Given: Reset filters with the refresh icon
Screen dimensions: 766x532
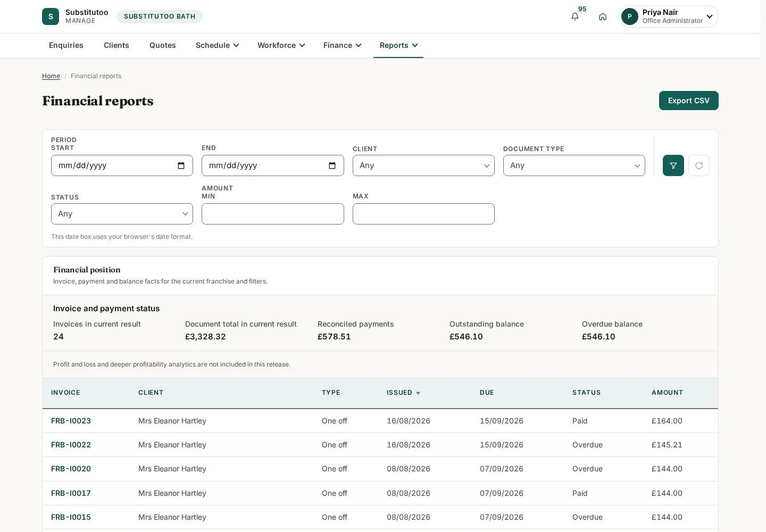Looking at the screenshot, I should tap(699, 165).
